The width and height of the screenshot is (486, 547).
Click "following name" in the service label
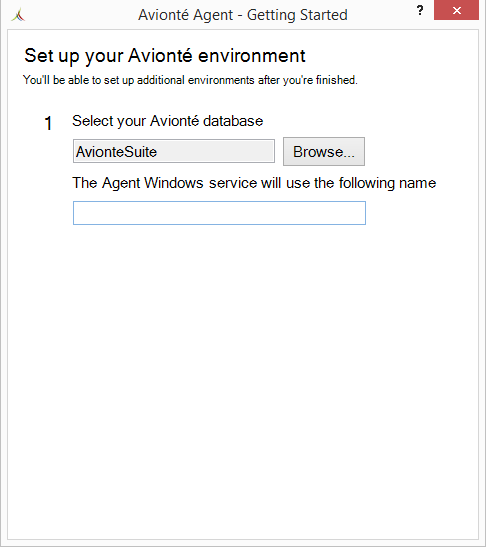pyautogui.click(x=388, y=183)
